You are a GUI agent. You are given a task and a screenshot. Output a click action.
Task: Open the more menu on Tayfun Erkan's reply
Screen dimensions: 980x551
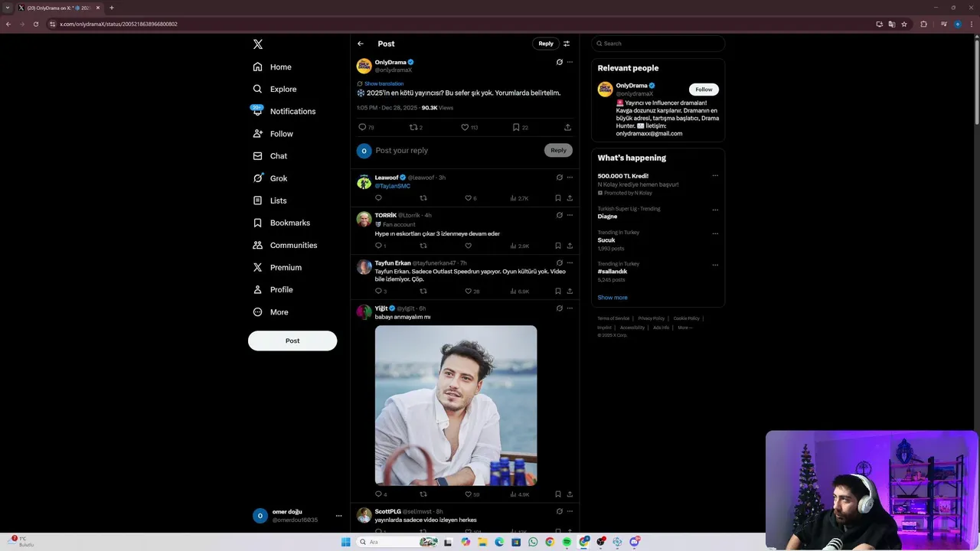click(570, 262)
